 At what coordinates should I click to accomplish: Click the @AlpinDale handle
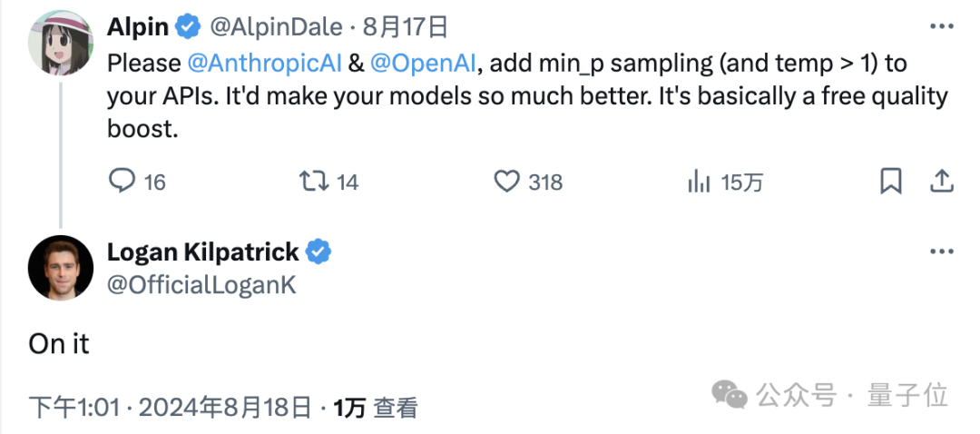[276, 27]
